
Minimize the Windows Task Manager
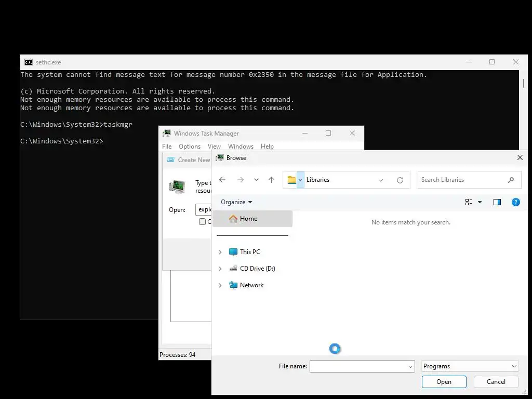[x=305, y=134]
